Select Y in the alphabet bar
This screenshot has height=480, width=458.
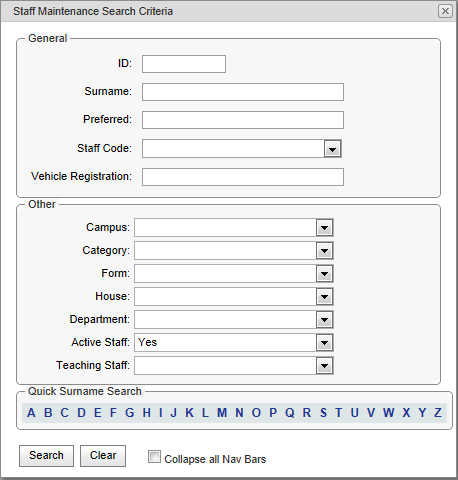[422, 413]
